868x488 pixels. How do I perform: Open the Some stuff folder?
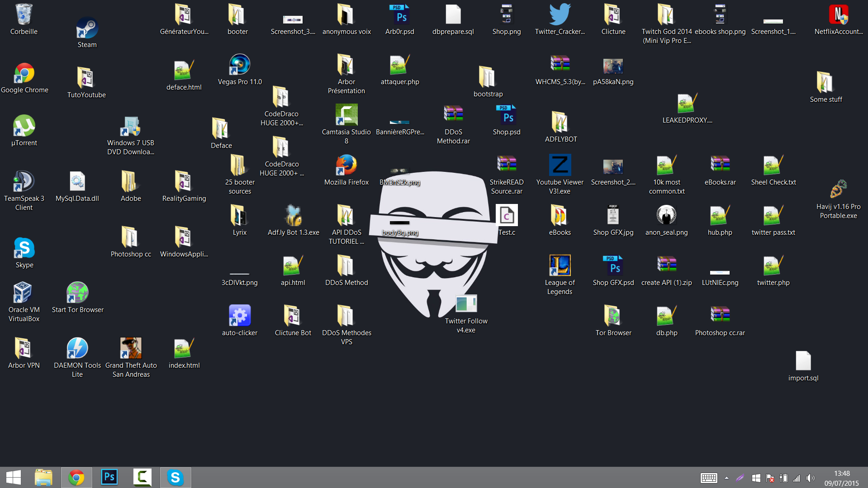[826, 87]
